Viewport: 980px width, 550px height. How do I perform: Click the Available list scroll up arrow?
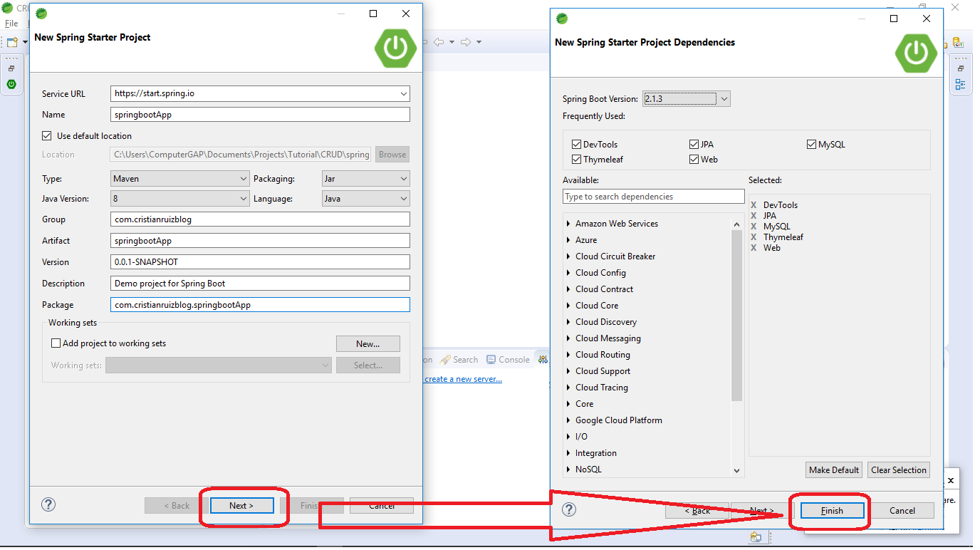point(736,224)
